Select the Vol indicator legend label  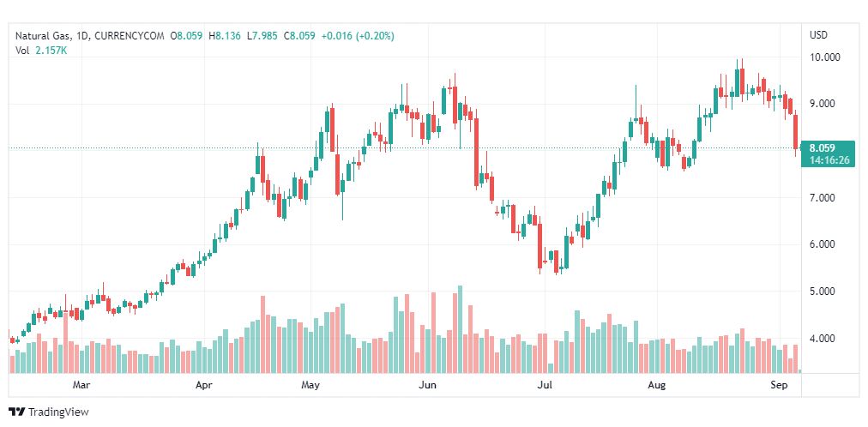(22, 51)
